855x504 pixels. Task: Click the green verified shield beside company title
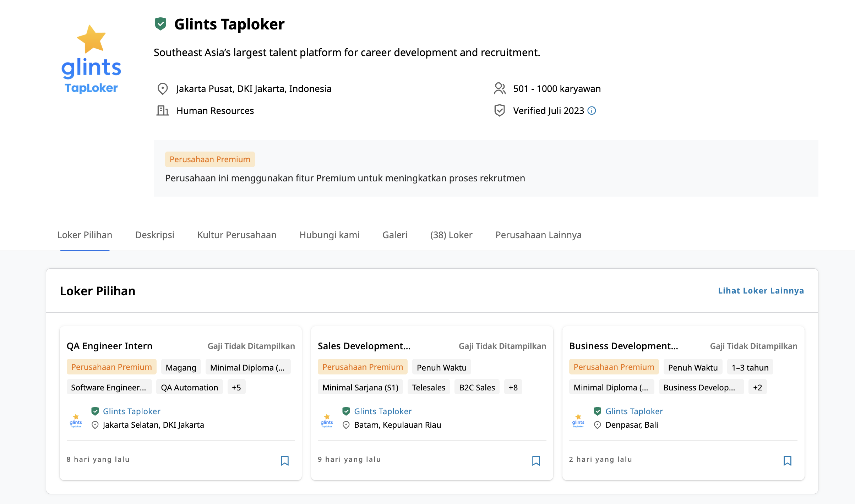coord(161,24)
